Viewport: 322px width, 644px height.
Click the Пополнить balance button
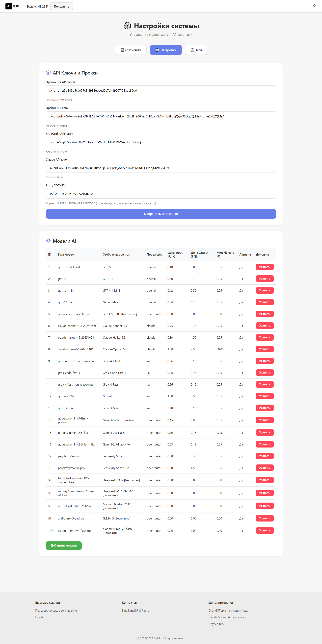[61, 7]
